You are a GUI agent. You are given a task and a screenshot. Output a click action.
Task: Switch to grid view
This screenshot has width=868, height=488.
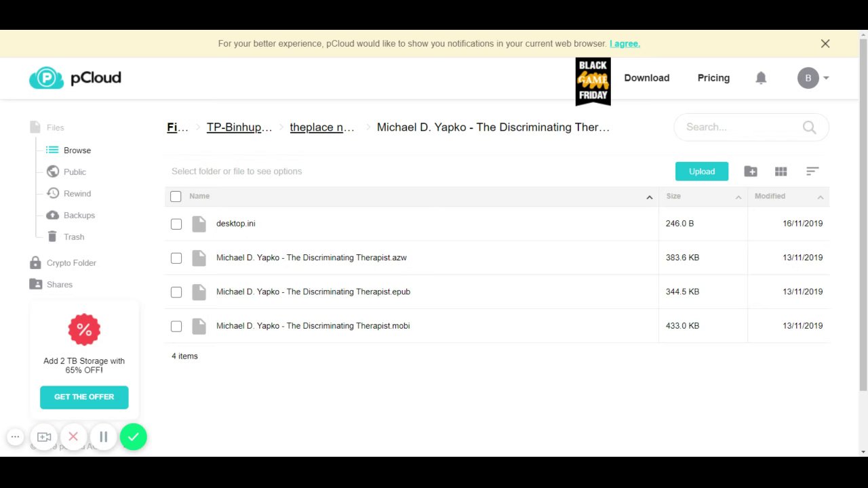(781, 171)
